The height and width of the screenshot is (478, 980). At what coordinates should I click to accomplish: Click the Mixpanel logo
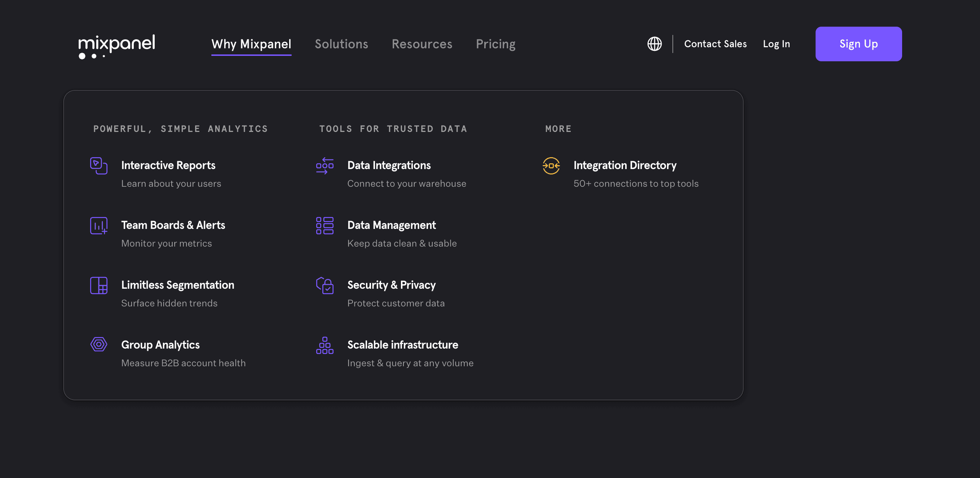tap(117, 47)
